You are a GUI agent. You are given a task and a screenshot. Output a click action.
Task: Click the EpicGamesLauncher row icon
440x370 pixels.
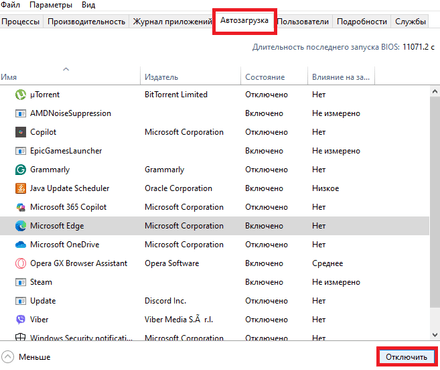20,151
